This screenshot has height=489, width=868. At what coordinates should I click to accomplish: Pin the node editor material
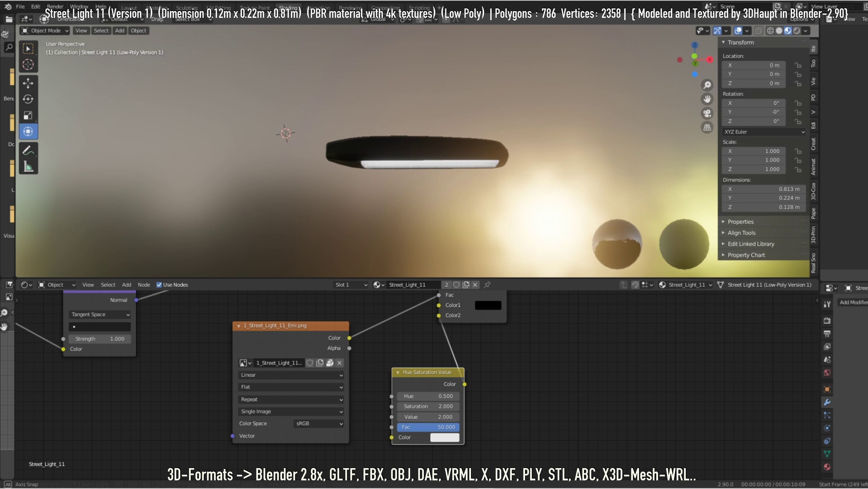[487, 285]
